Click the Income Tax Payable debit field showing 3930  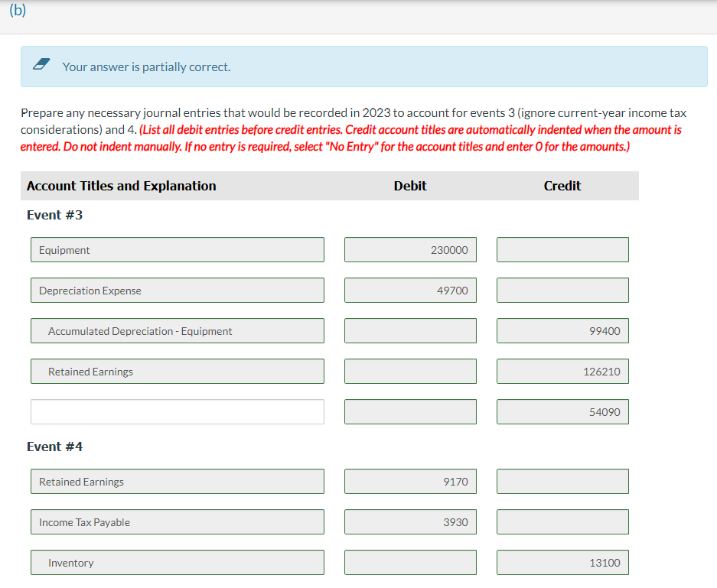[410, 521]
